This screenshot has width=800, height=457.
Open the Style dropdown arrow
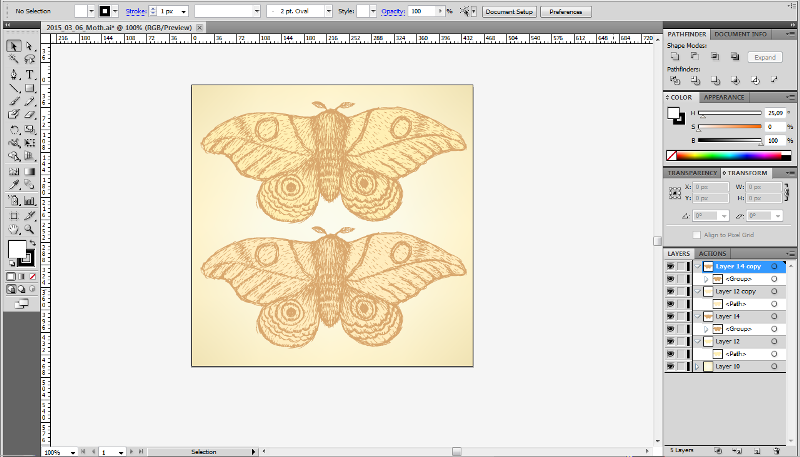(x=373, y=11)
